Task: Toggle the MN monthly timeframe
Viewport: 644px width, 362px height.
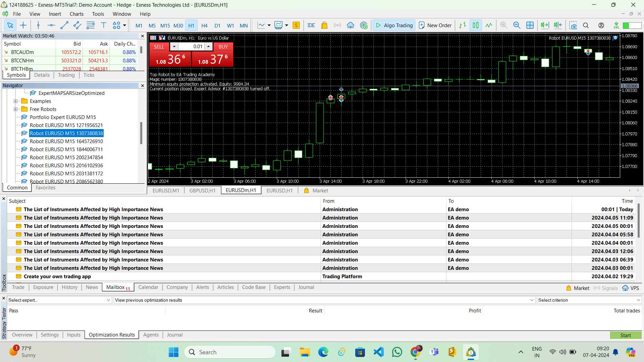Action: [x=244, y=25]
